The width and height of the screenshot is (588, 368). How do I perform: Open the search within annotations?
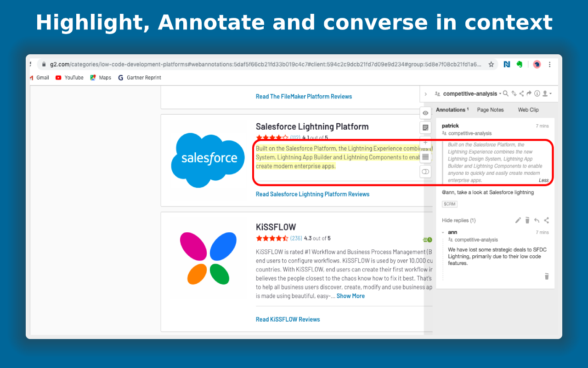(506, 93)
